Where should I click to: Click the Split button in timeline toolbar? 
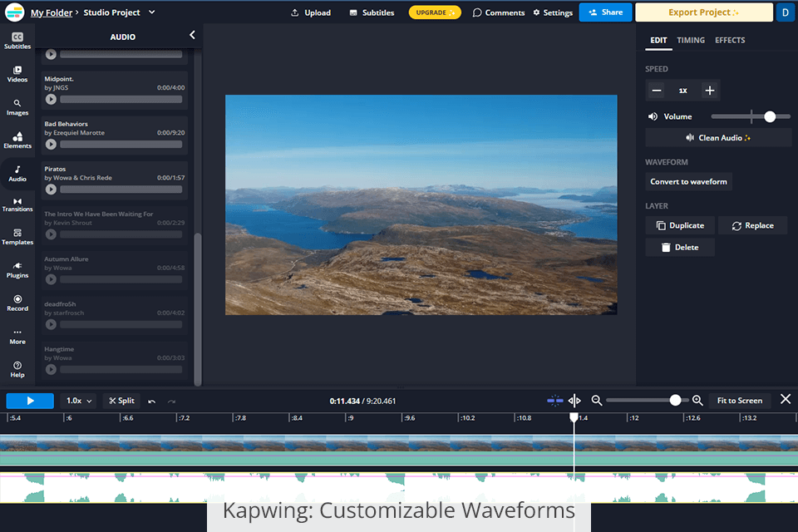[x=121, y=401]
